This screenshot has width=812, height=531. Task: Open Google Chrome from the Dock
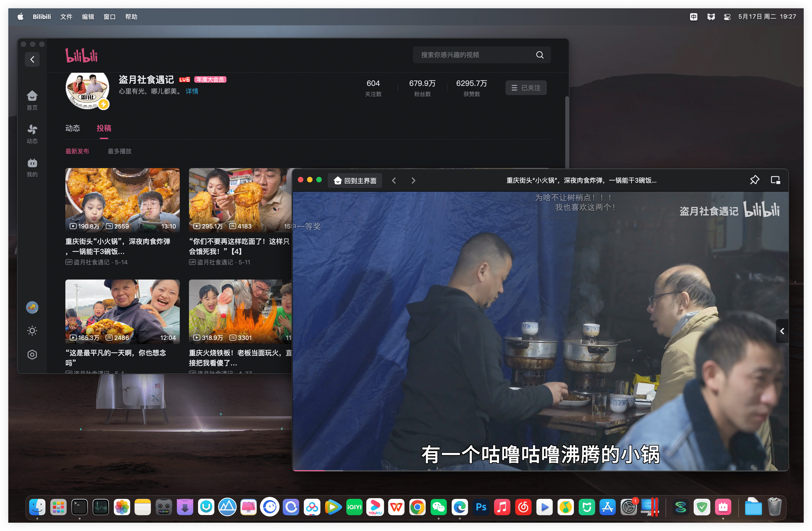417,508
